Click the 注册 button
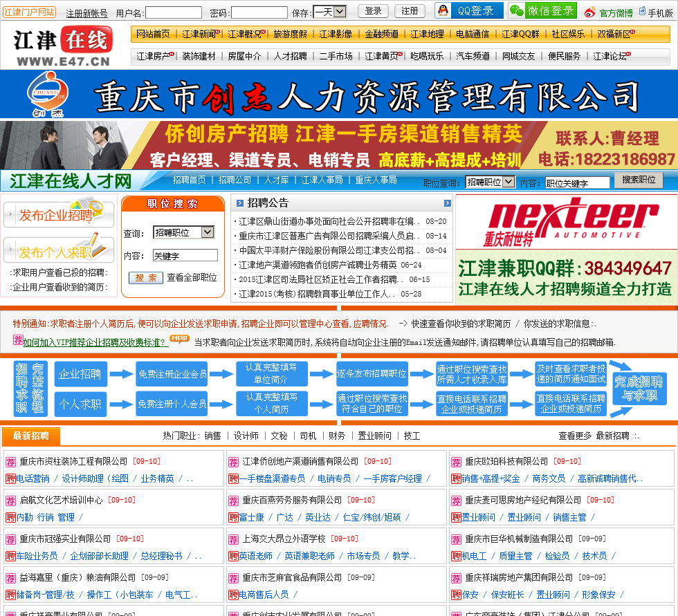This screenshot has width=678, height=616. [x=410, y=11]
